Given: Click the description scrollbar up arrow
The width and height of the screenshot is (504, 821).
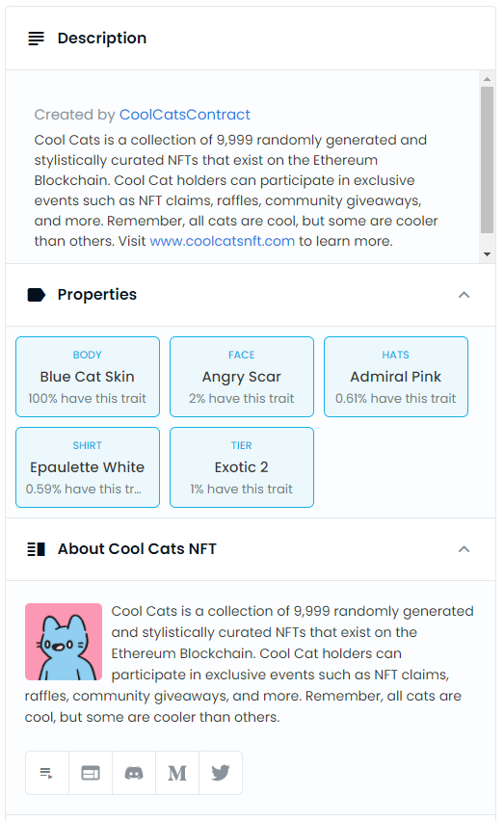Looking at the screenshot, I should point(488,79).
